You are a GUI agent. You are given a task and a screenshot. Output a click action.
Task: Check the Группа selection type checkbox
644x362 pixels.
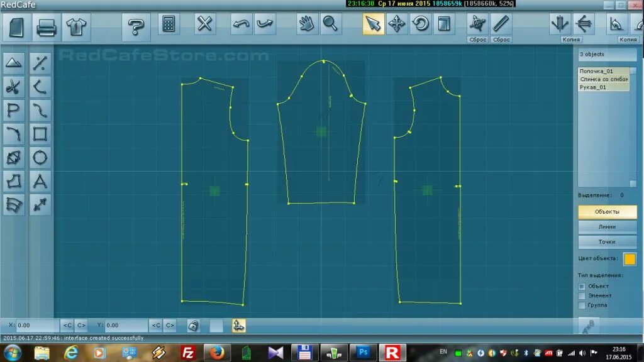(x=582, y=305)
